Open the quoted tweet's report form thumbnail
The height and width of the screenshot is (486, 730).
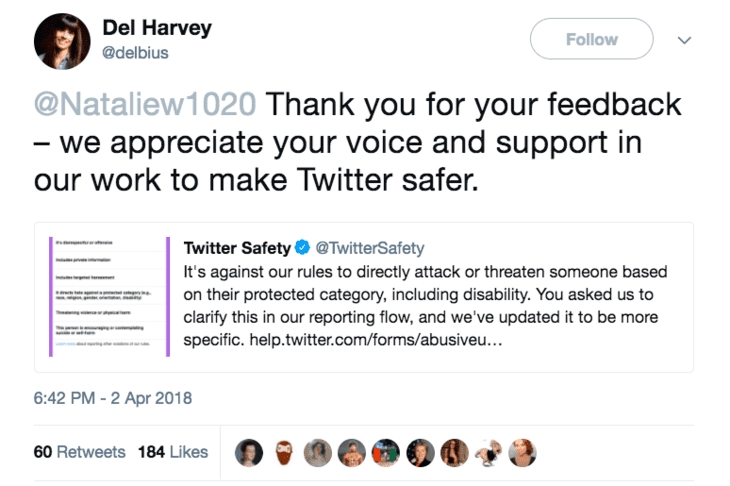pyautogui.click(x=109, y=297)
